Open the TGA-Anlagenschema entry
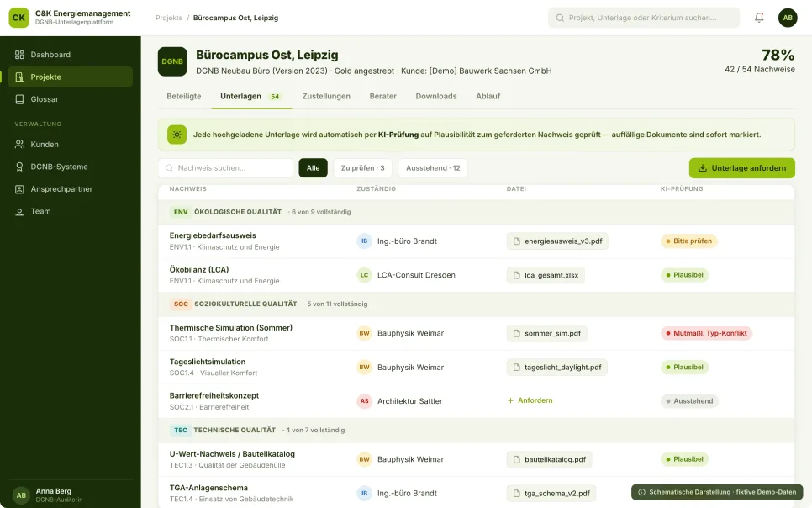 coord(208,488)
